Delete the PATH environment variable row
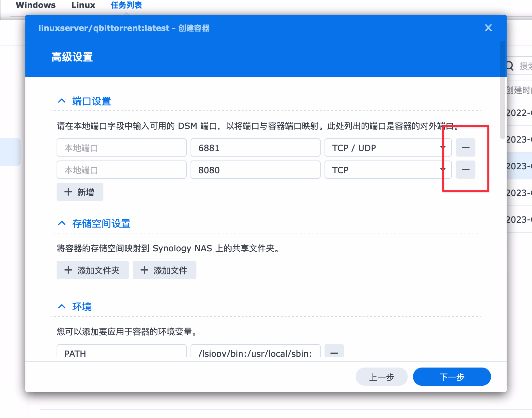The image size is (532, 418). click(x=334, y=352)
